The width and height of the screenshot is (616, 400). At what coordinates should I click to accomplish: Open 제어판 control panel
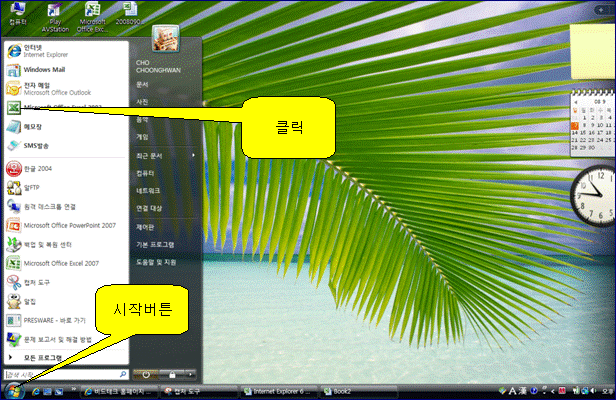click(x=145, y=227)
